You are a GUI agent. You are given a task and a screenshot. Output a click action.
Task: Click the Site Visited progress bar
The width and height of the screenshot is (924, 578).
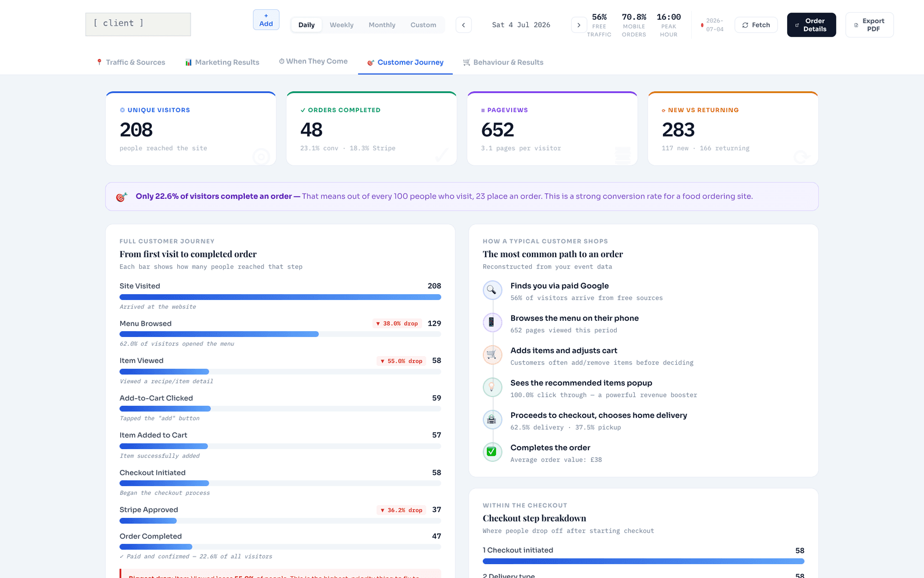[x=280, y=297]
